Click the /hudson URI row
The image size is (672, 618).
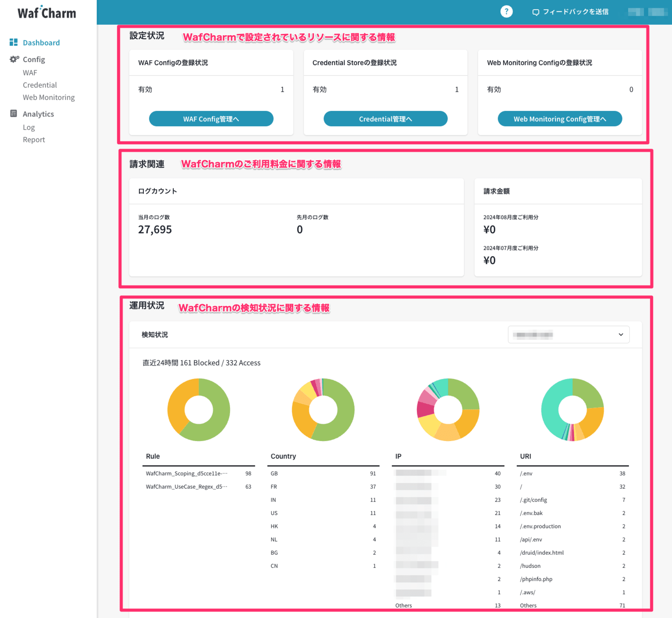tap(573, 566)
